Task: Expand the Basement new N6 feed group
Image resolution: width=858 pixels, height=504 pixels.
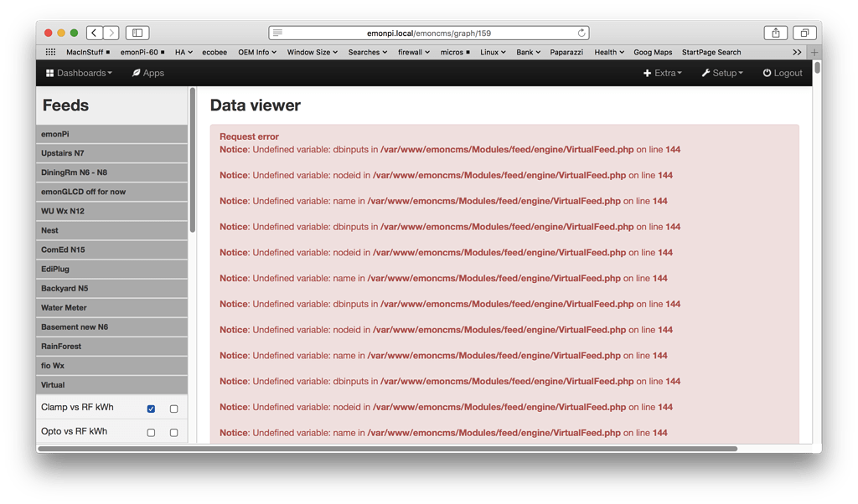Action: pyautogui.click(x=111, y=327)
